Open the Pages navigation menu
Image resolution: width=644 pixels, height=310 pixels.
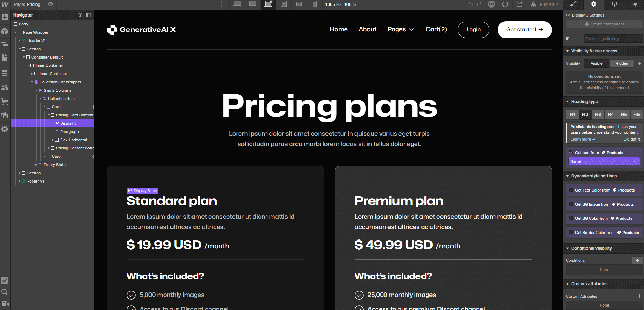coord(401,29)
